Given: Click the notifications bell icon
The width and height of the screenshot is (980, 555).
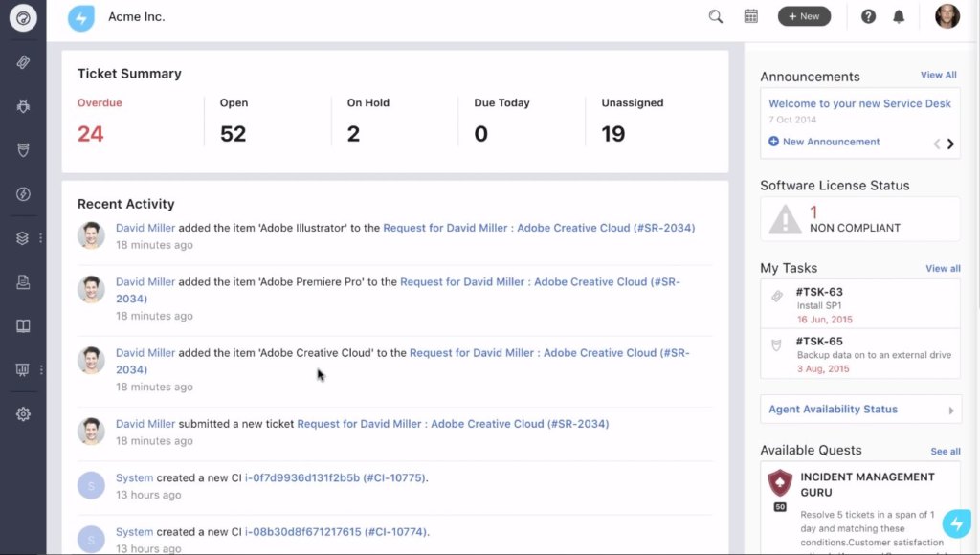Looking at the screenshot, I should [x=899, y=16].
